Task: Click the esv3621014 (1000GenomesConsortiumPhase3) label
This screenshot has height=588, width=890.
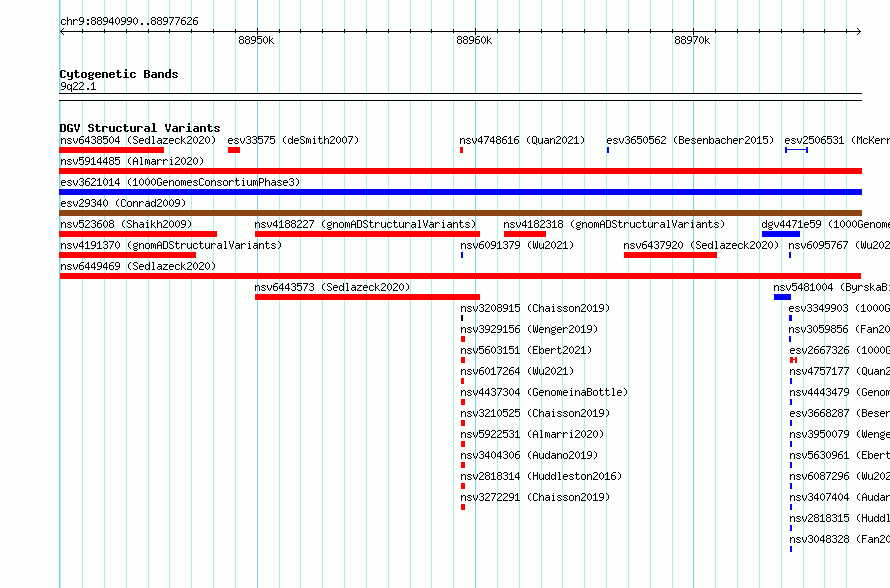Action: click(x=180, y=182)
